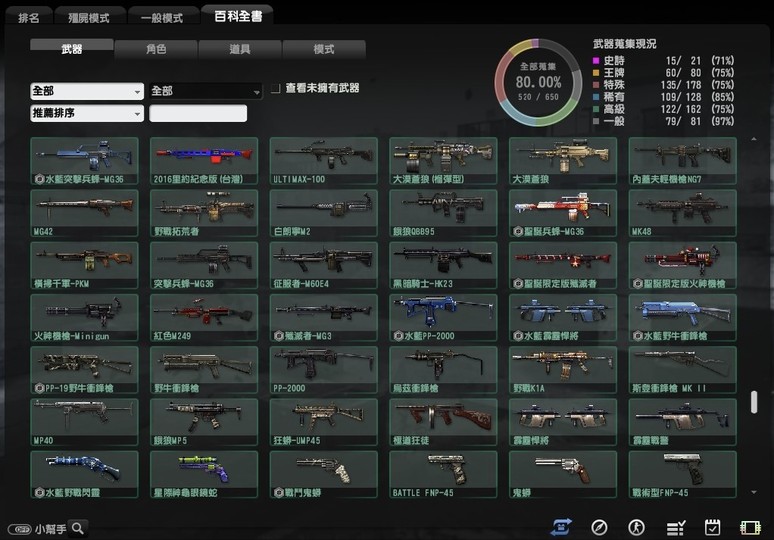The width and height of the screenshot is (774, 540).
Task: Select the 野戰K1A weapon card
Action: point(563,370)
